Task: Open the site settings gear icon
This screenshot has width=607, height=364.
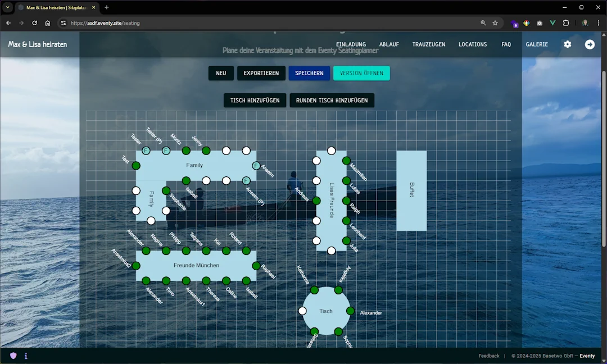Action: coord(568,44)
